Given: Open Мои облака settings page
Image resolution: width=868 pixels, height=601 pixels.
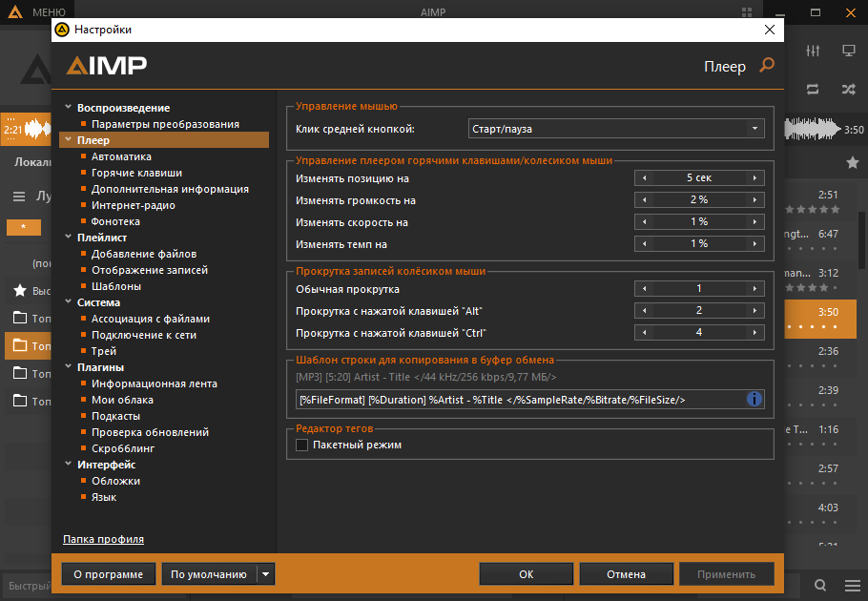Looking at the screenshot, I should pos(122,400).
